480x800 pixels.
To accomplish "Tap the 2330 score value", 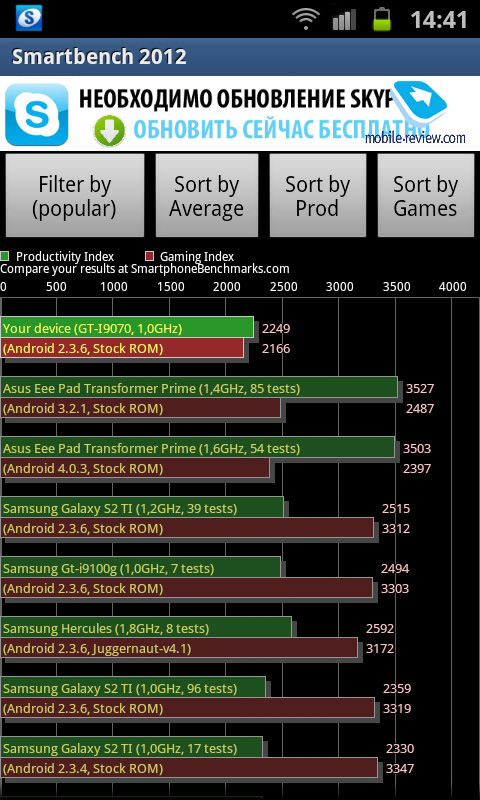I will (400, 749).
